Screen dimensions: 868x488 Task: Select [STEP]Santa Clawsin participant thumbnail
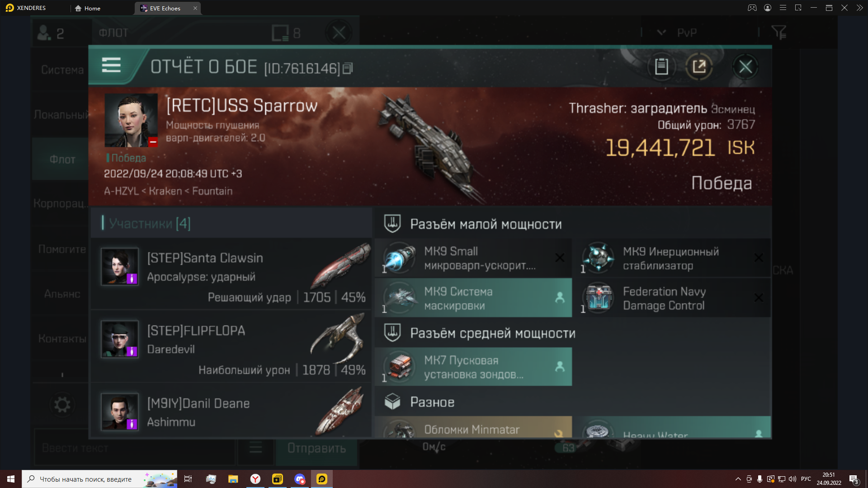[x=119, y=266]
